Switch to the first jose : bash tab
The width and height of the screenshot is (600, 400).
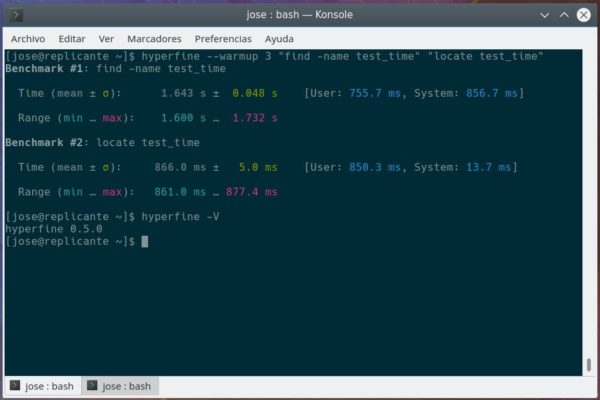47,386
